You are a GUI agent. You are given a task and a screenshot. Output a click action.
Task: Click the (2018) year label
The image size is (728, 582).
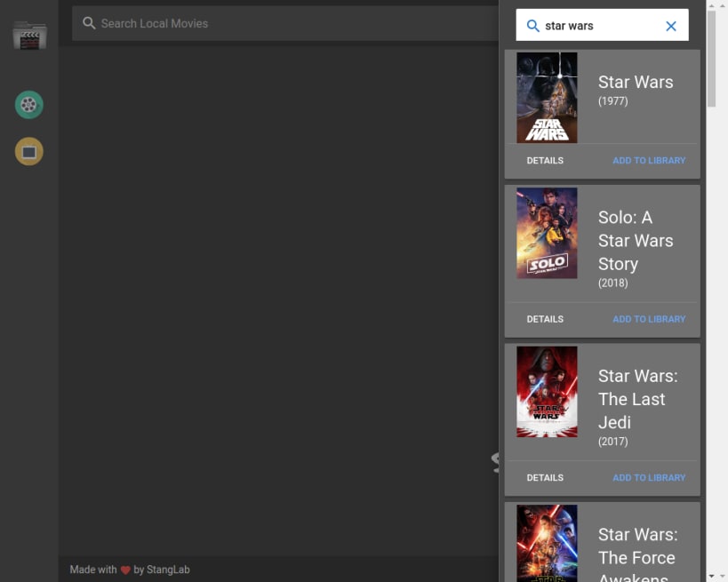[x=612, y=283]
